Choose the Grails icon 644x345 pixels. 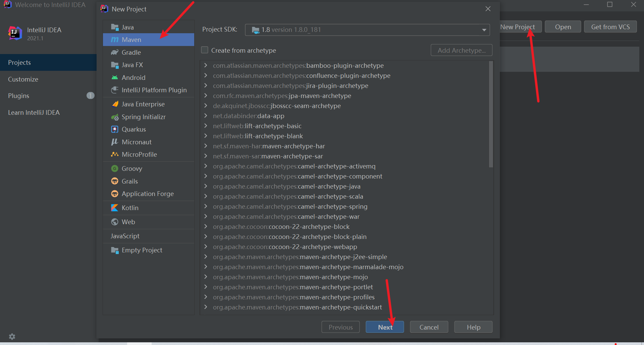click(115, 181)
